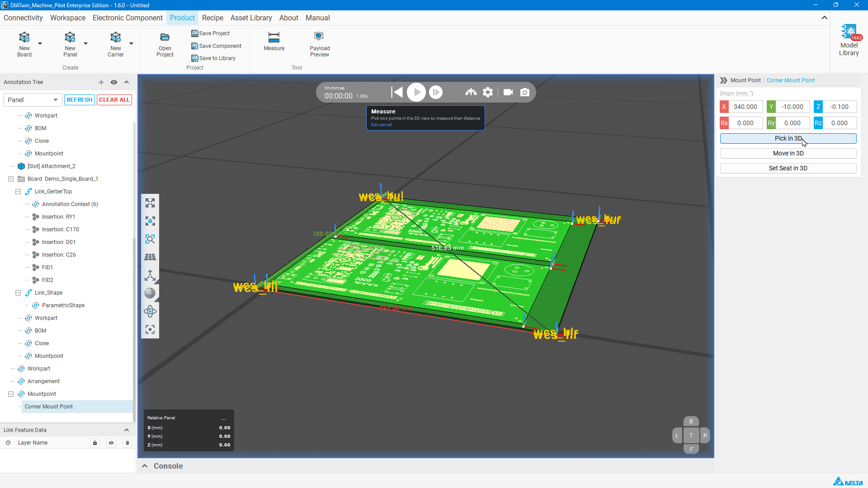Click Set Seat in 3D button
Screen dimensions: 868x488
click(788, 168)
